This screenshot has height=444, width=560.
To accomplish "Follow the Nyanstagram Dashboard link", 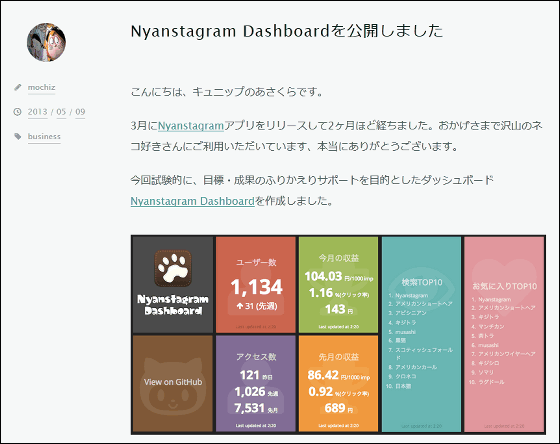I will tap(192, 201).
